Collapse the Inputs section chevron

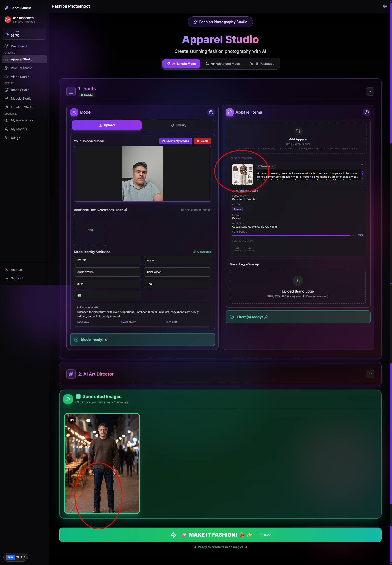point(370,92)
